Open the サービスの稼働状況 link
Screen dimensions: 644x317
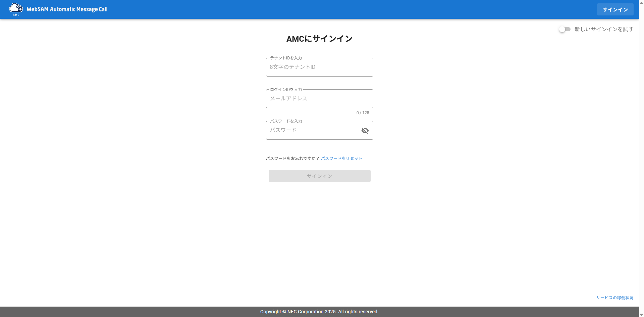(x=614, y=298)
